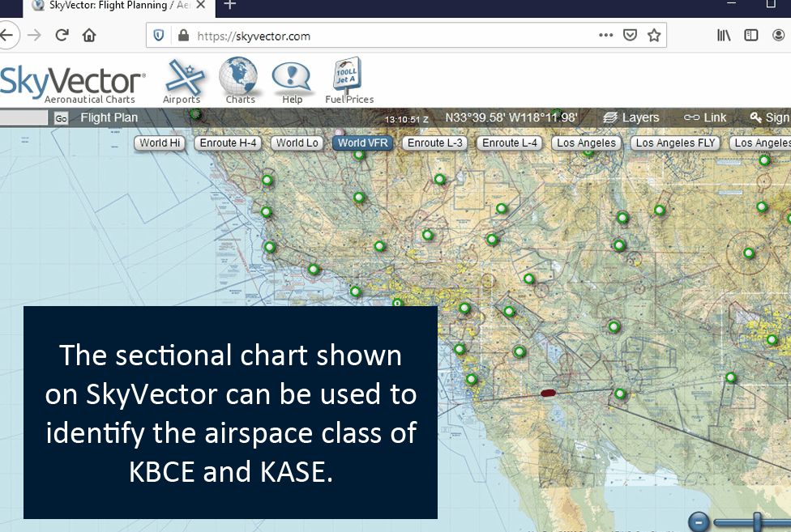Reload the SkyVector page
Viewport: 791px width, 532px height.
[x=62, y=36]
